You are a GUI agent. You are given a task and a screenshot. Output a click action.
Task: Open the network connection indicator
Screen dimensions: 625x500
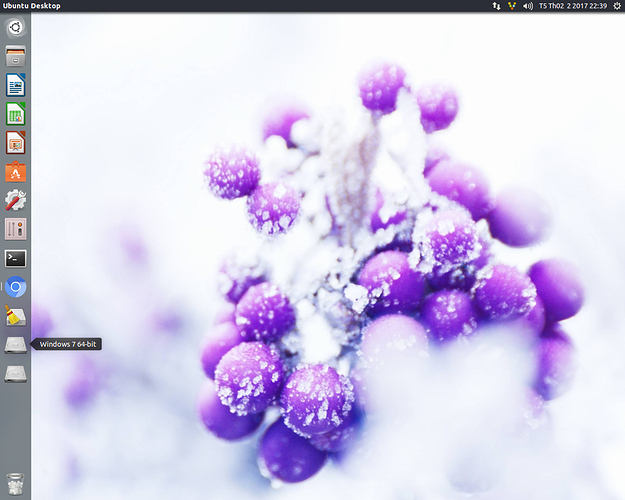point(496,6)
